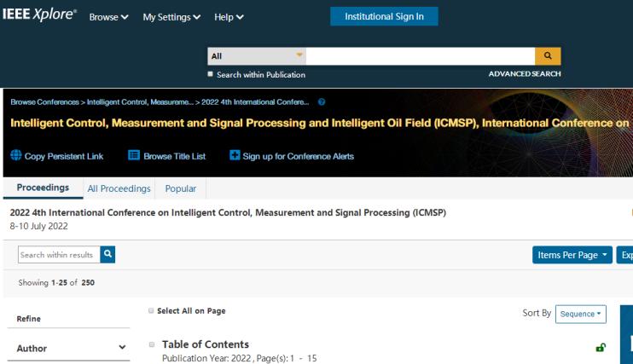
Task: Click the blue search within results icon
Action: tap(107, 254)
